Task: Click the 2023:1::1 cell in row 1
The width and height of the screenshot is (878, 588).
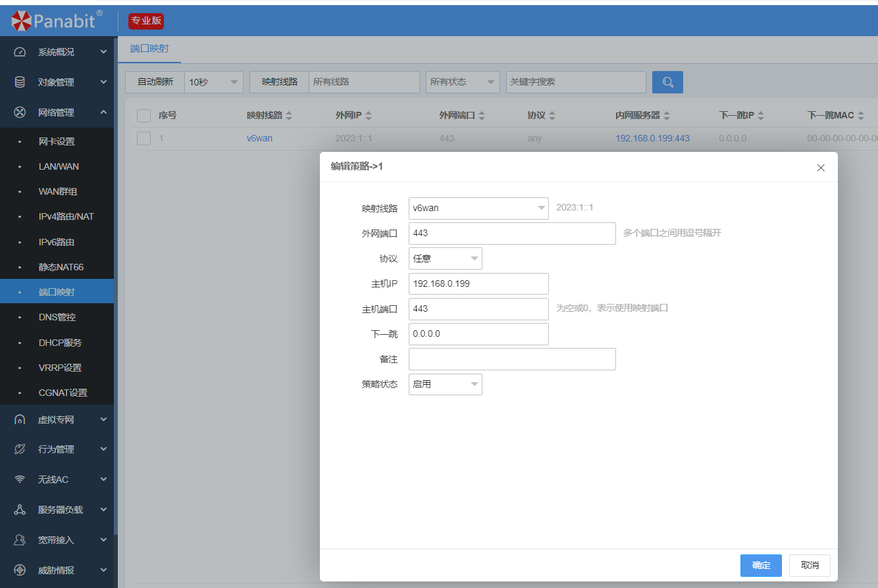Action: point(354,138)
